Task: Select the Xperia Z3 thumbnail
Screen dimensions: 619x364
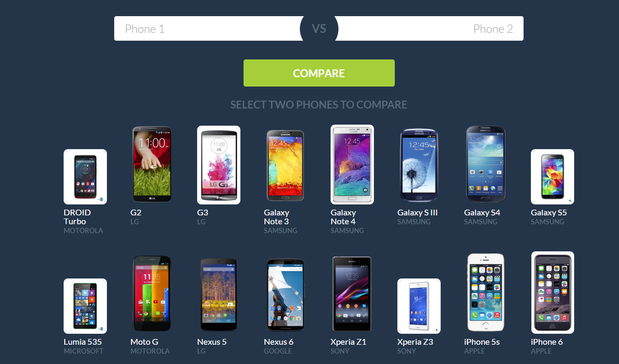Action: coord(419,306)
